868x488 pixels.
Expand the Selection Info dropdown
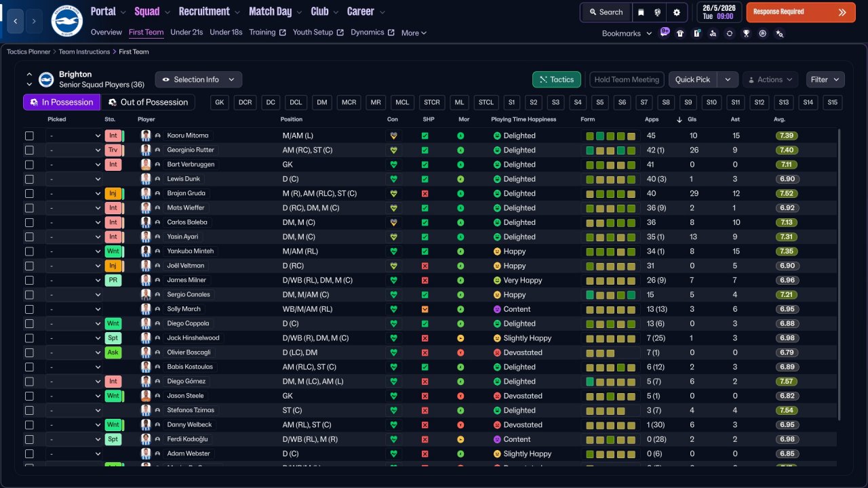point(198,79)
